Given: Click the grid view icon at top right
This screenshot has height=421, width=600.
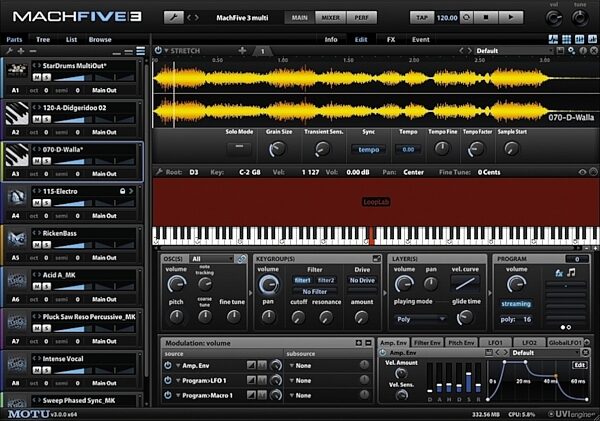Looking at the screenshot, I should (x=566, y=39).
